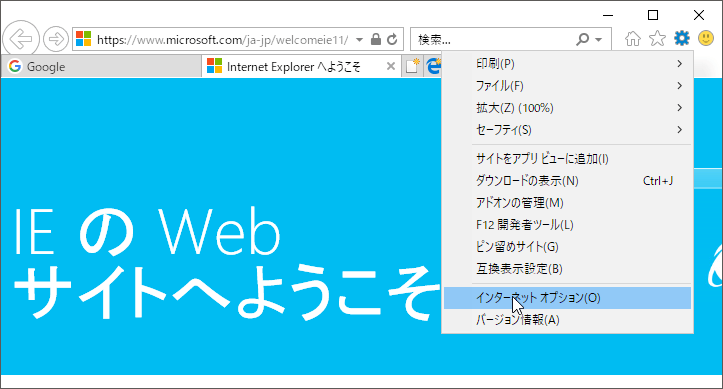Click the Tools gear icon
This screenshot has width=723, height=389.
point(682,38)
